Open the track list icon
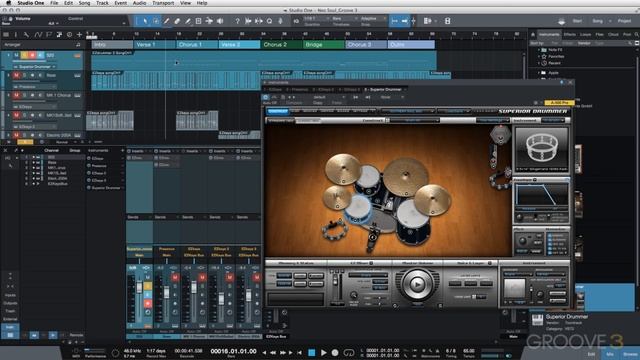 [6, 35]
